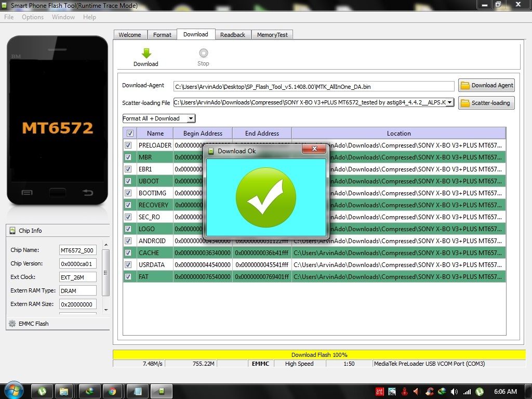The height and width of the screenshot is (399, 532).
Task: Click the volume speaker icon in system tray
Action: [x=455, y=392]
